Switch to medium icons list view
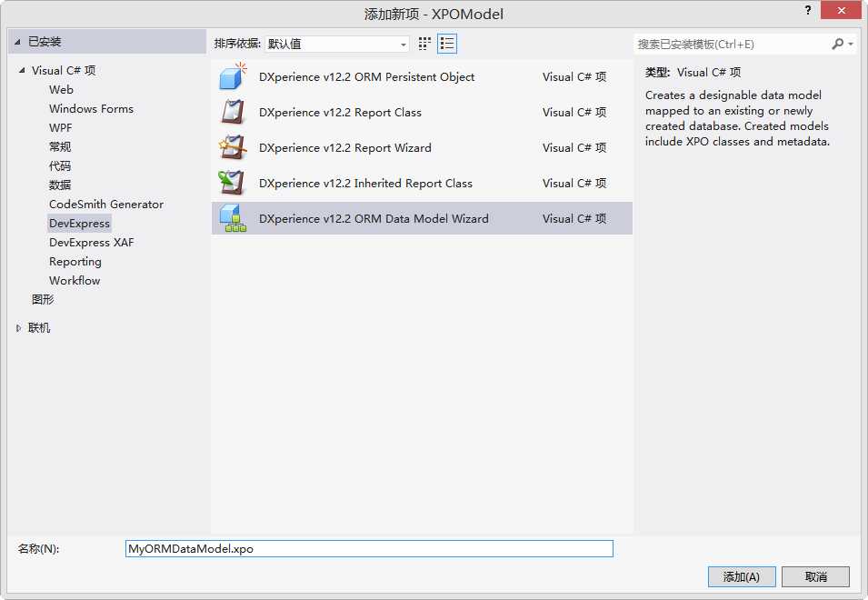 [x=447, y=44]
